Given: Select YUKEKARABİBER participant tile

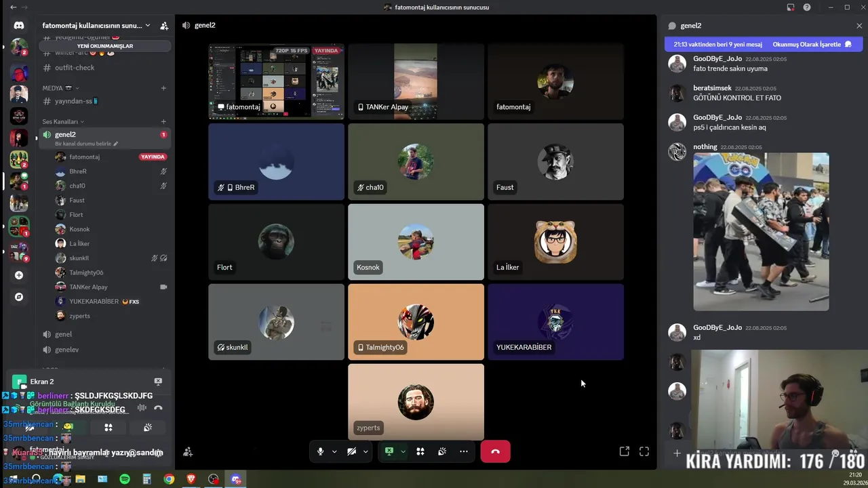Looking at the screenshot, I should coord(555,322).
